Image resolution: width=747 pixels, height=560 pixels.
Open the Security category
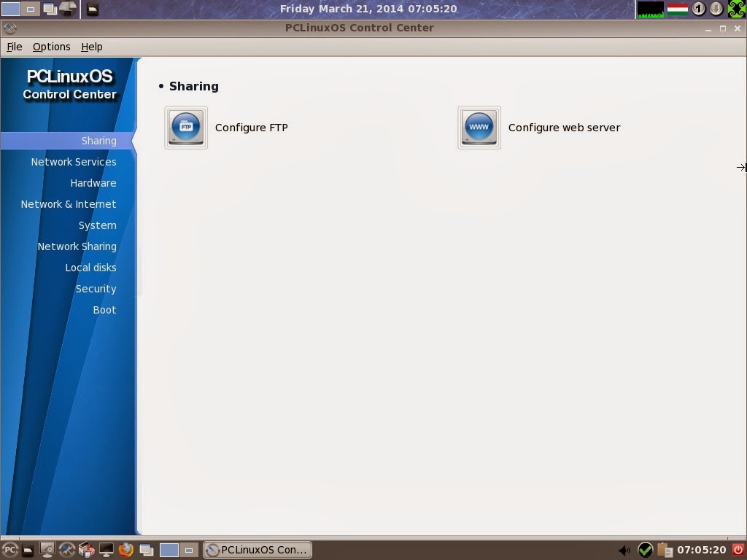tap(96, 289)
